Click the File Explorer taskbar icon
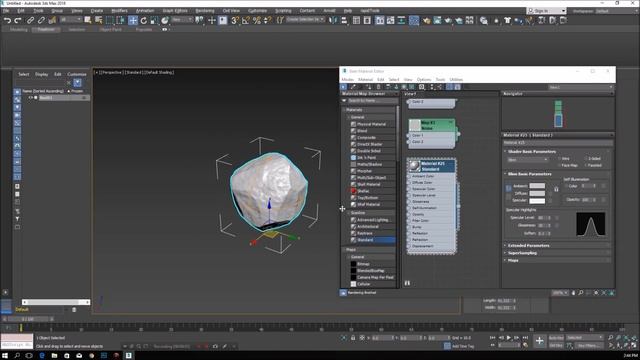Screen dimensions: 640x360 pos(54,356)
